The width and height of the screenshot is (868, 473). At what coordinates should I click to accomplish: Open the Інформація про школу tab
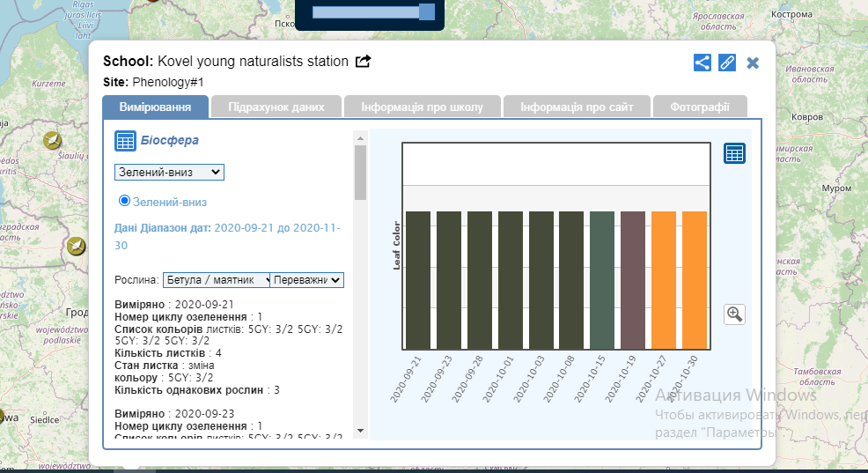pos(422,107)
